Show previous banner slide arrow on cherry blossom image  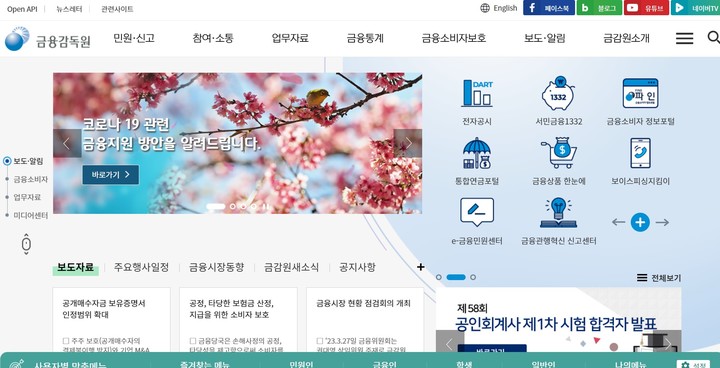pos(67,143)
